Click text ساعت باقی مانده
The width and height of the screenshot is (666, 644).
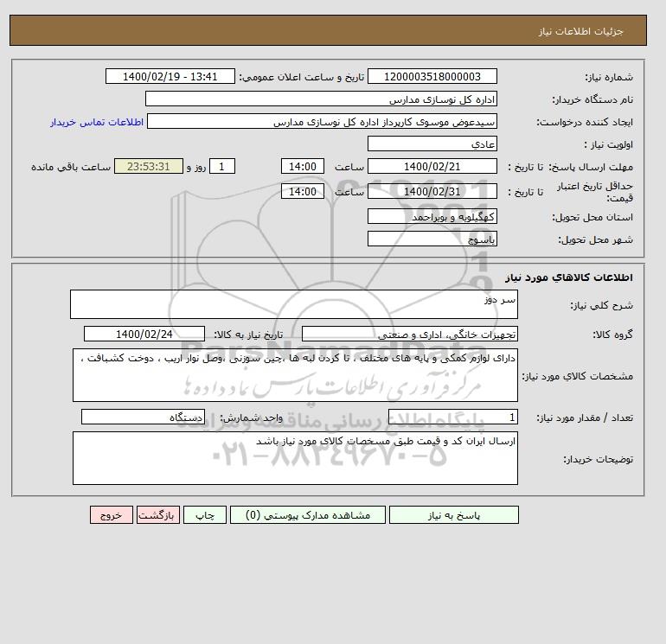[x=71, y=167]
